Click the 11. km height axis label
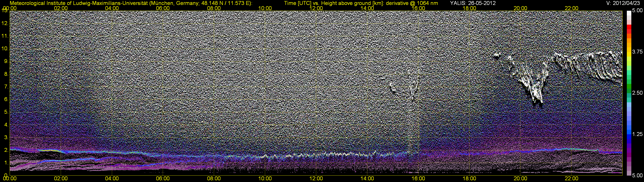The width and height of the screenshot is (644, 182). (5, 36)
